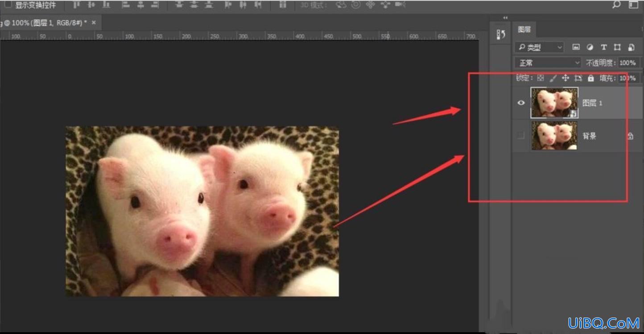This screenshot has height=334, width=644.
Task: Click lock all padlock icon
Action: click(591, 78)
